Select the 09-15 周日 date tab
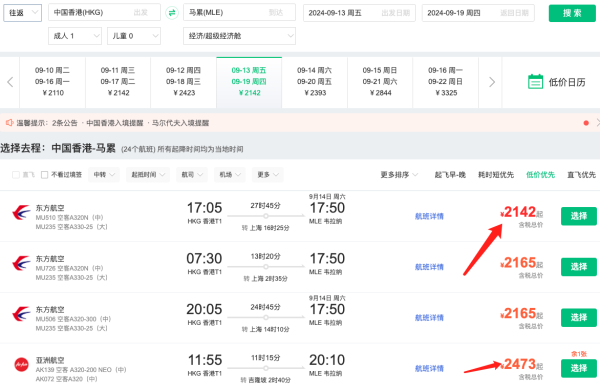Image resolution: width=600 pixels, height=391 pixels. pos(380,82)
